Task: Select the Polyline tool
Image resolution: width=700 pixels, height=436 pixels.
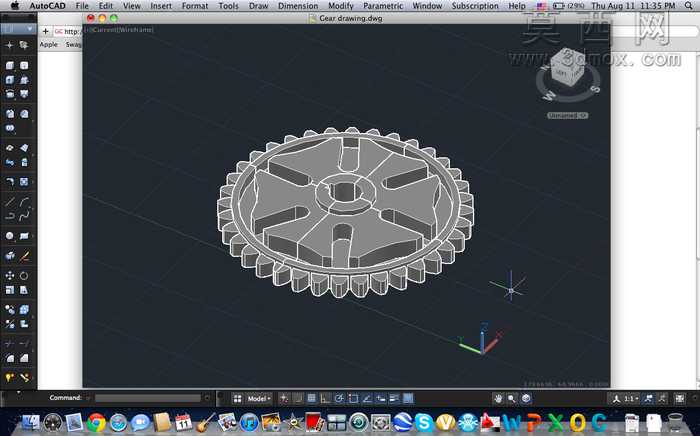Action: tap(10, 216)
